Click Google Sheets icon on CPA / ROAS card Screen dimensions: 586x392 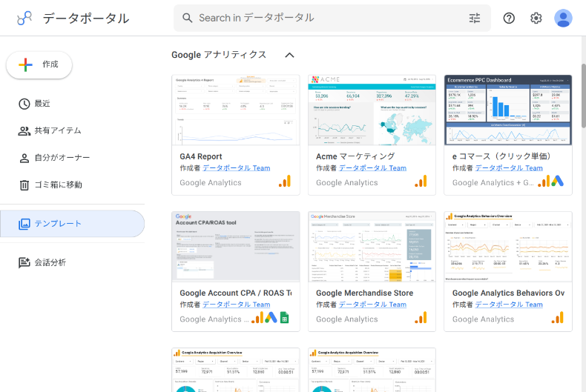tap(284, 317)
